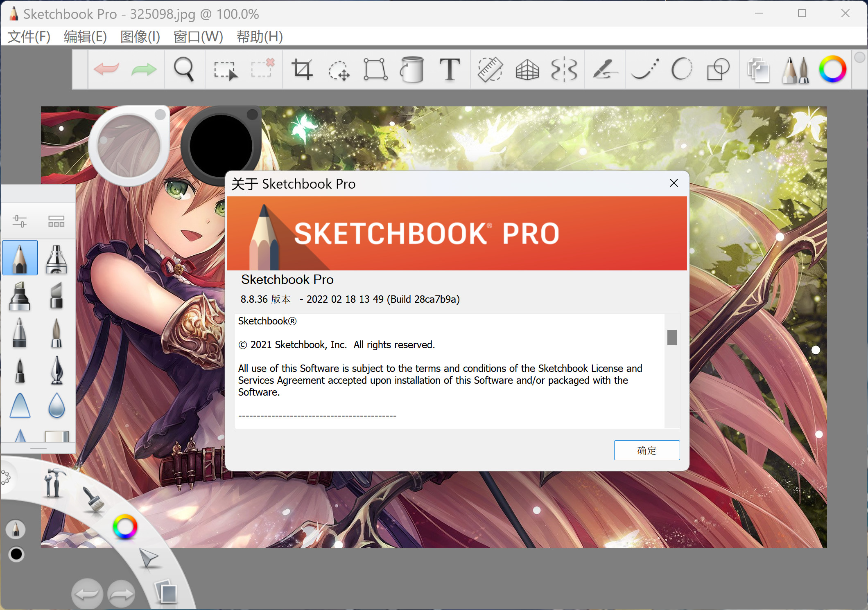The width and height of the screenshot is (868, 610).
Task: Open the Brush Library icon
Action: point(57,221)
